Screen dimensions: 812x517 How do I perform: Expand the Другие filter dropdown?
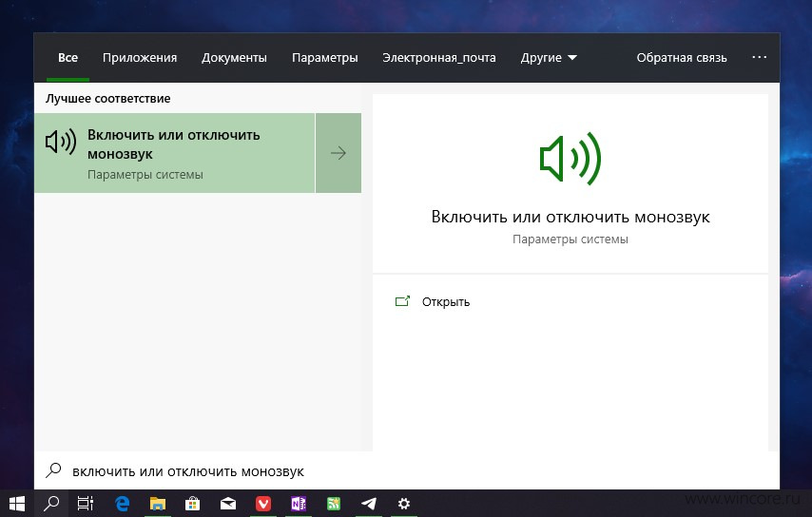(549, 57)
